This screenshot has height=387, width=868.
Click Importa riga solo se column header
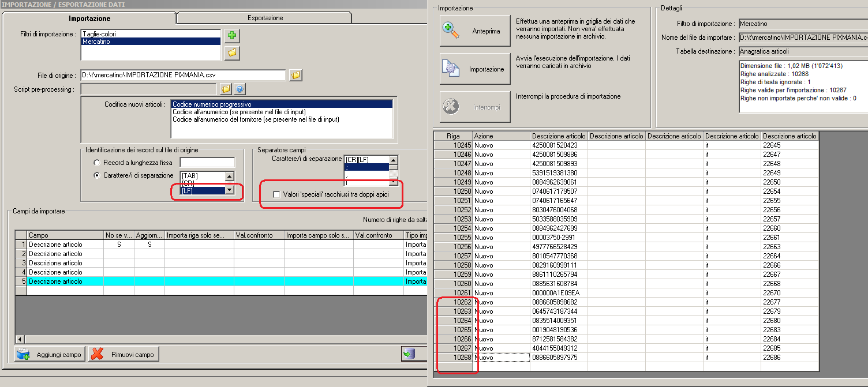pos(199,235)
